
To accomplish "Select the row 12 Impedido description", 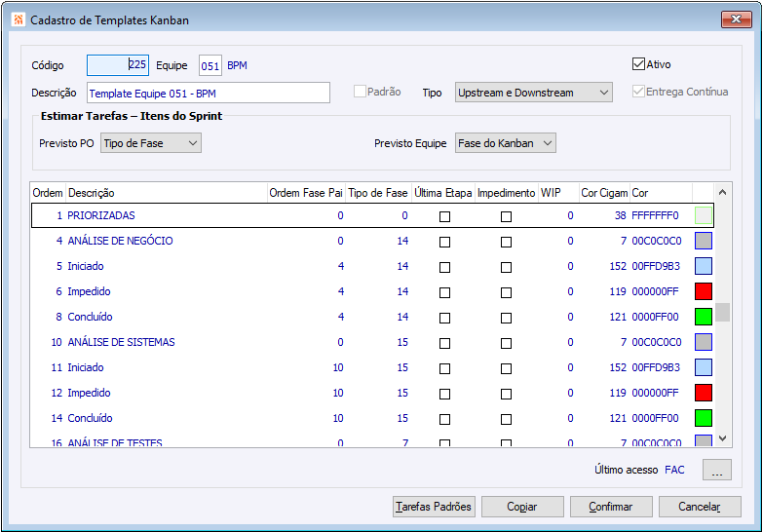I will (89, 393).
